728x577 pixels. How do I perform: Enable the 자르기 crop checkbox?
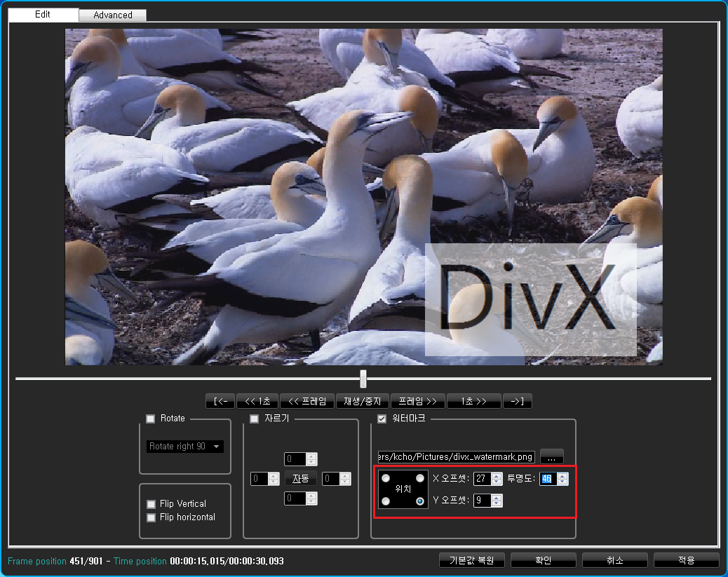[x=255, y=419]
